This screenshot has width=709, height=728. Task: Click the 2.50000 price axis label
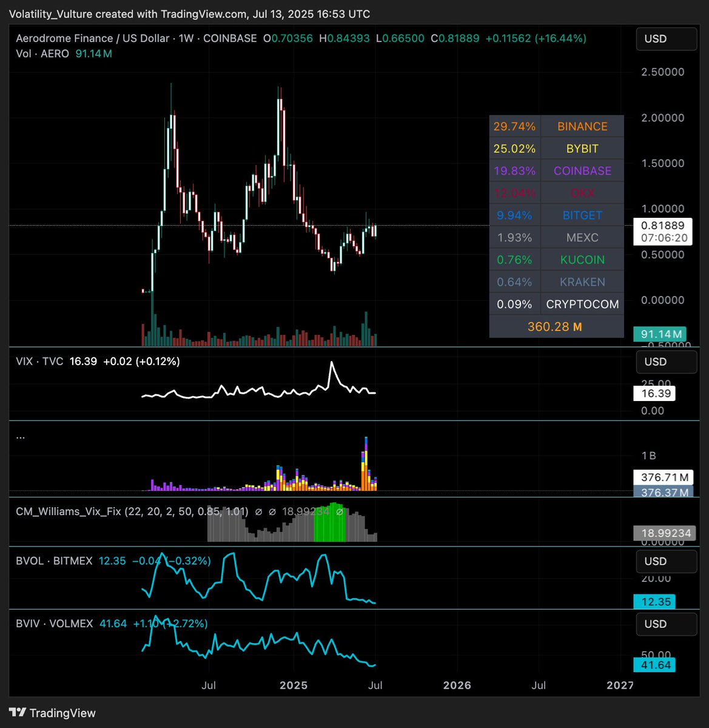click(x=663, y=72)
